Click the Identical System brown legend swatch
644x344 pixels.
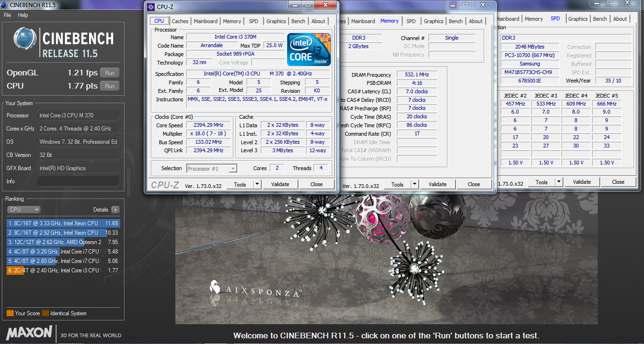coord(45,313)
